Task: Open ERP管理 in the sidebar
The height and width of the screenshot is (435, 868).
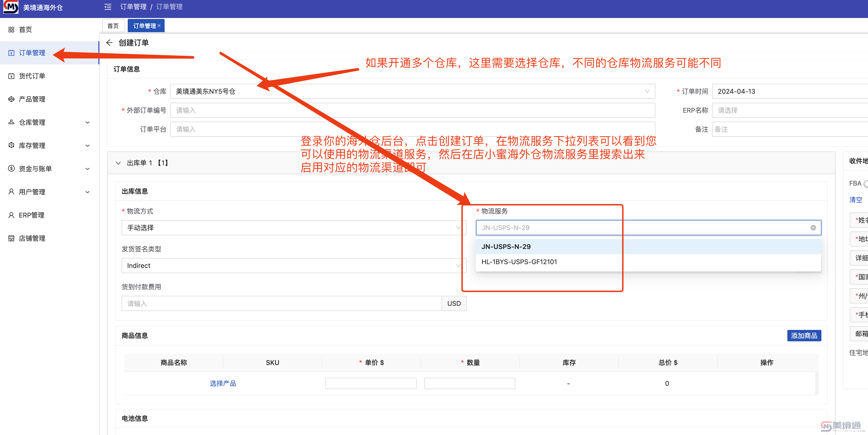Action: point(49,215)
